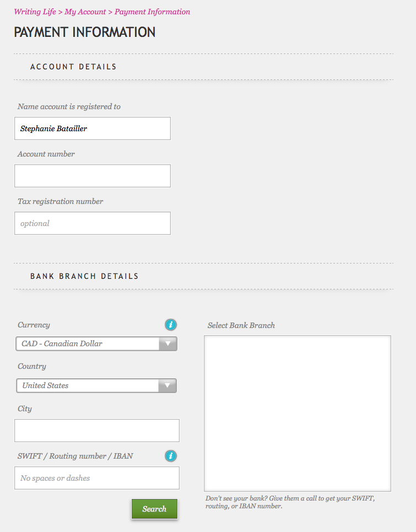The height and width of the screenshot is (532, 416).
Task: Go to Writing Life breadcrumb
Action: tap(35, 12)
